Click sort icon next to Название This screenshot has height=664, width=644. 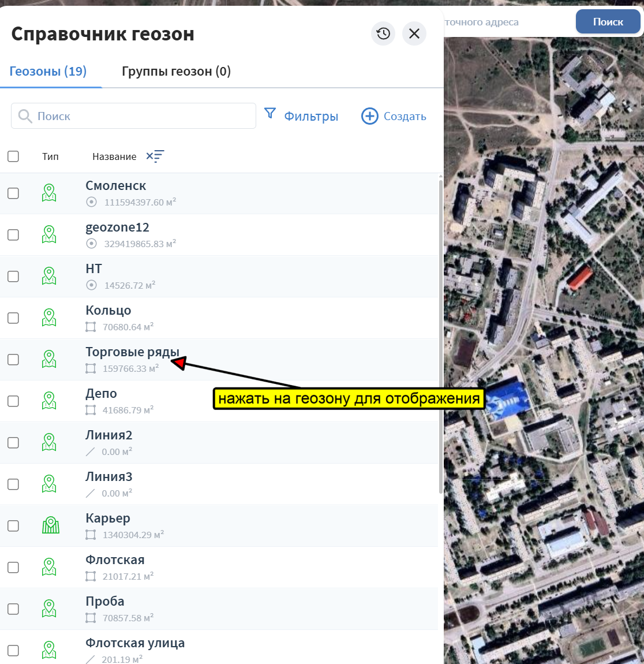point(155,156)
